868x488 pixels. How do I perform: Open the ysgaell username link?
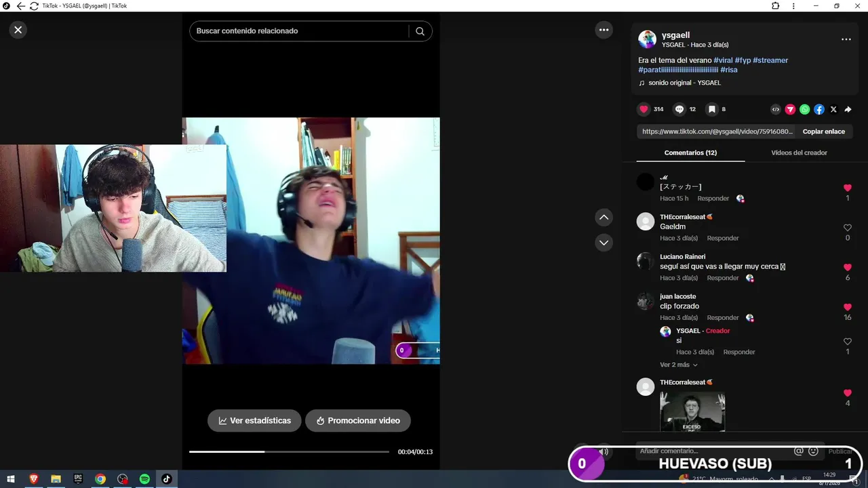675,35
